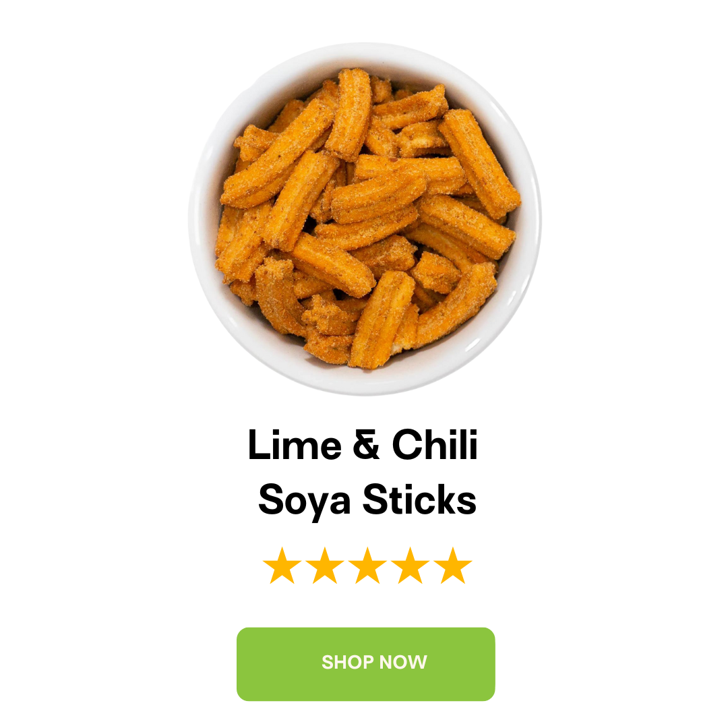Click the first rating star

tap(282, 565)
